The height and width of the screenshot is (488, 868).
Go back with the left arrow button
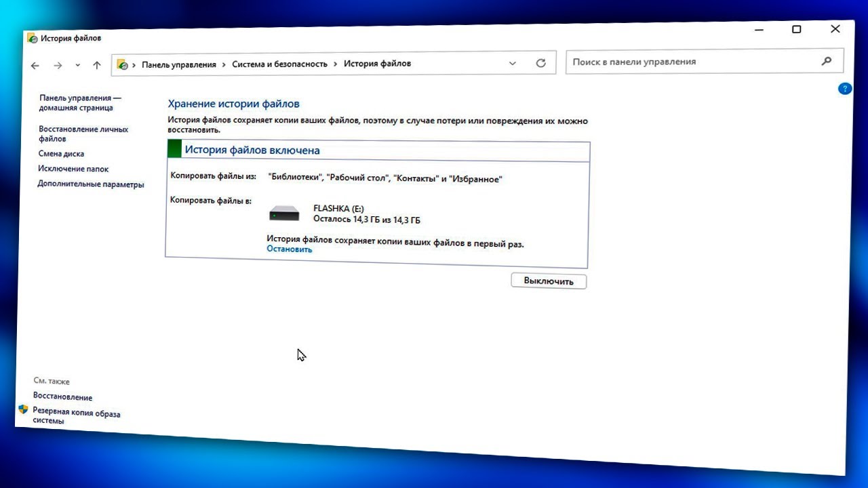[35, 66]
